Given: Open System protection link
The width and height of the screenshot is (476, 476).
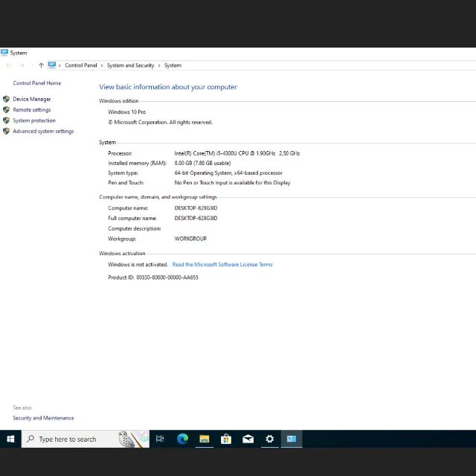Looking at the screenshot, I should coord(34,120).
